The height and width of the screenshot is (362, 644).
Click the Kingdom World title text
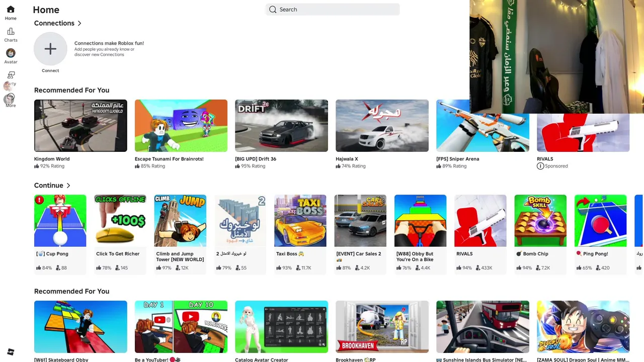point(52,159)
